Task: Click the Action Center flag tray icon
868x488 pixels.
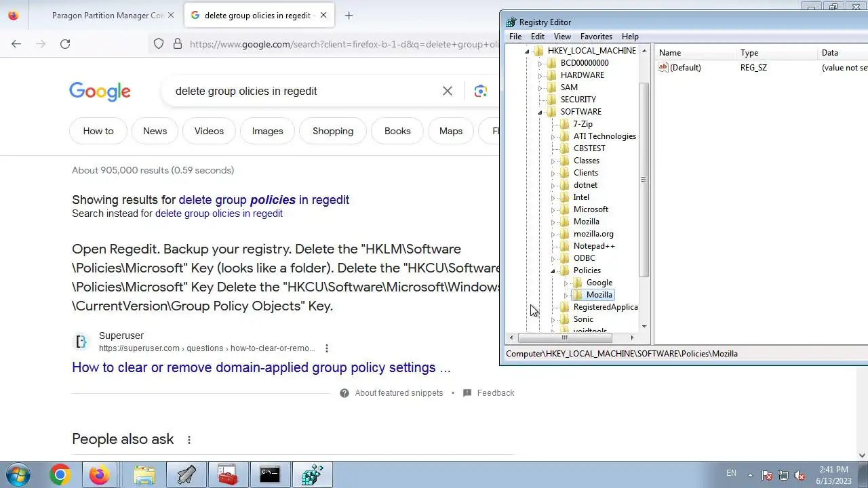Action: click(767, 475)
